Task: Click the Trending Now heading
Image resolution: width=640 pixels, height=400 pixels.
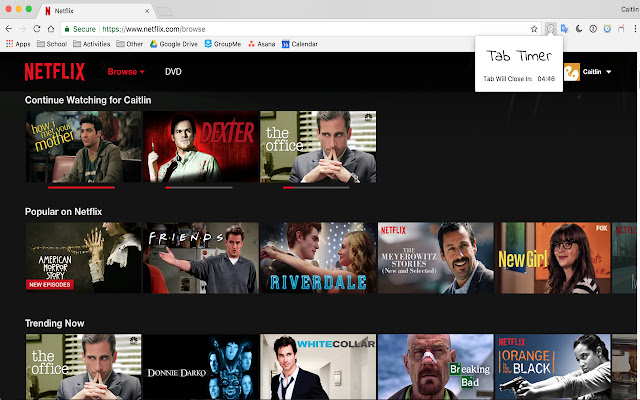Action: pyautogui.click(x=54, y=323)
